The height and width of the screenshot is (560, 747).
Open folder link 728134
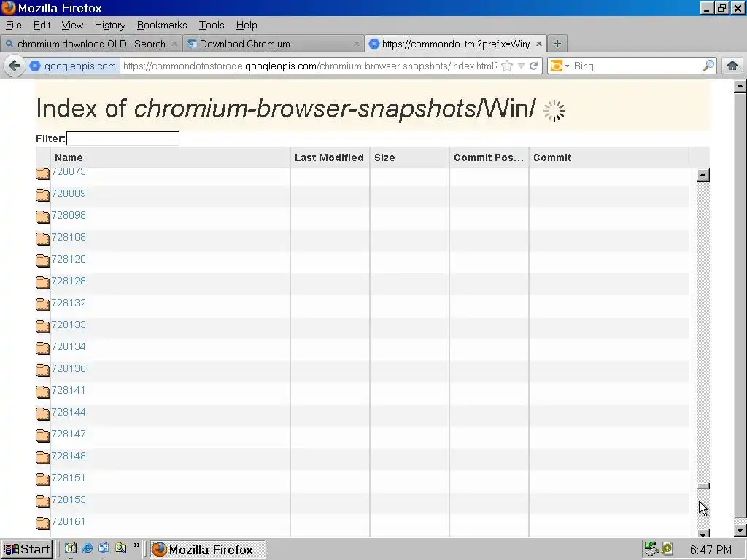click(69, 346)
